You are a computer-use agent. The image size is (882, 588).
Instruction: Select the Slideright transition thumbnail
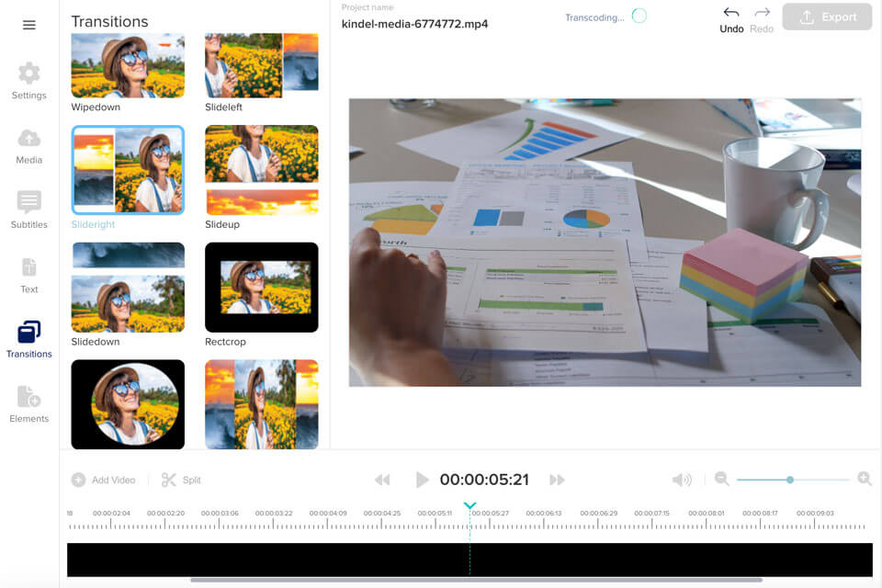pyautogui.click(x=128, y=170)
